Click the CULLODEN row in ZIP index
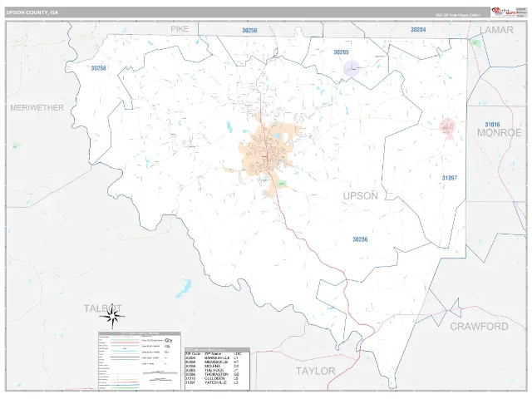Screen dimensions: 532x399 212,378
